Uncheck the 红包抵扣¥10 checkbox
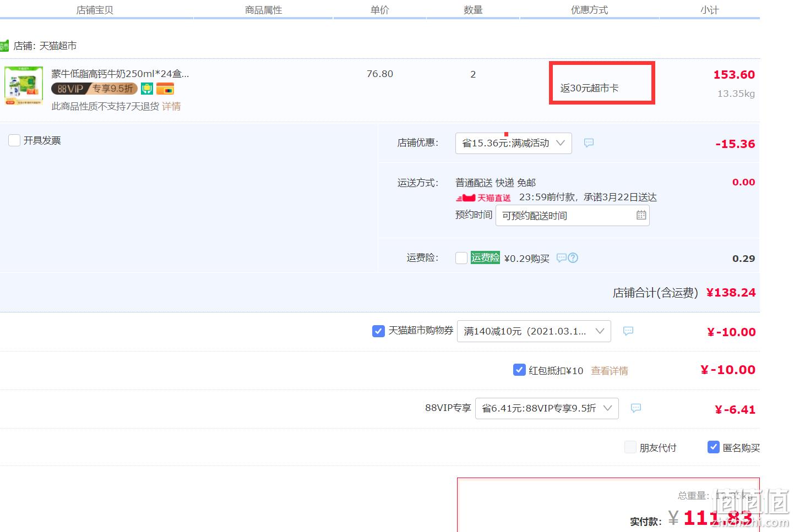Viewport: 794px width, 532px height. tap(519, 370)
